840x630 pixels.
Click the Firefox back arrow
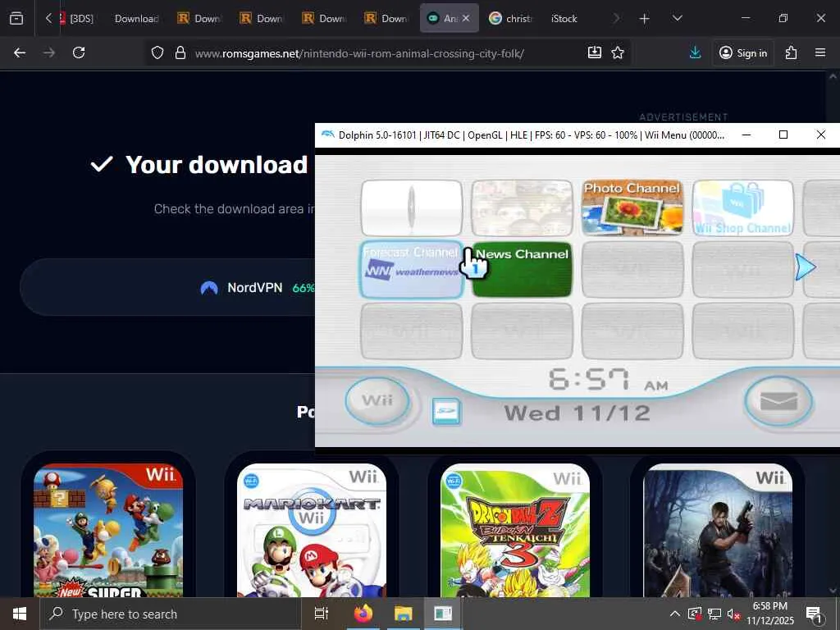20,52
